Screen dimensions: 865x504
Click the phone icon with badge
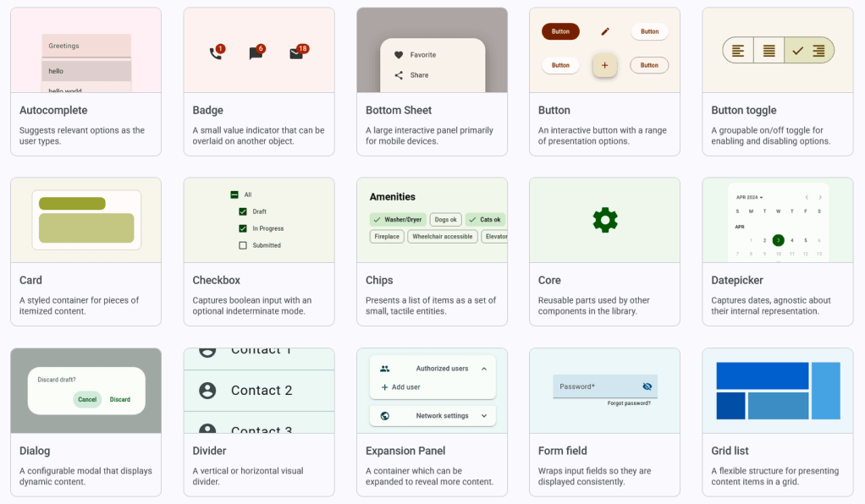[215, 53]
